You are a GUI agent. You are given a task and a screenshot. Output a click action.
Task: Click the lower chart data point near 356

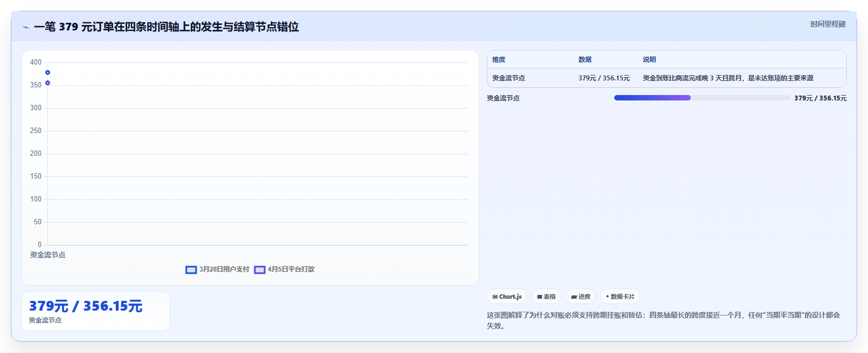pos(48,83)
